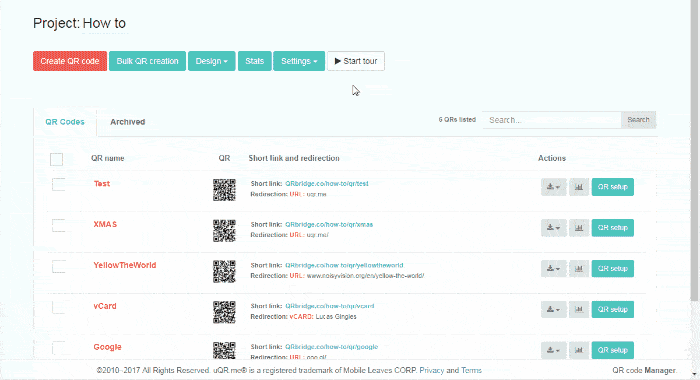This screenshot has height=380, width=700.
Task: Open statistics chart for Test QR
Action: 579,187
